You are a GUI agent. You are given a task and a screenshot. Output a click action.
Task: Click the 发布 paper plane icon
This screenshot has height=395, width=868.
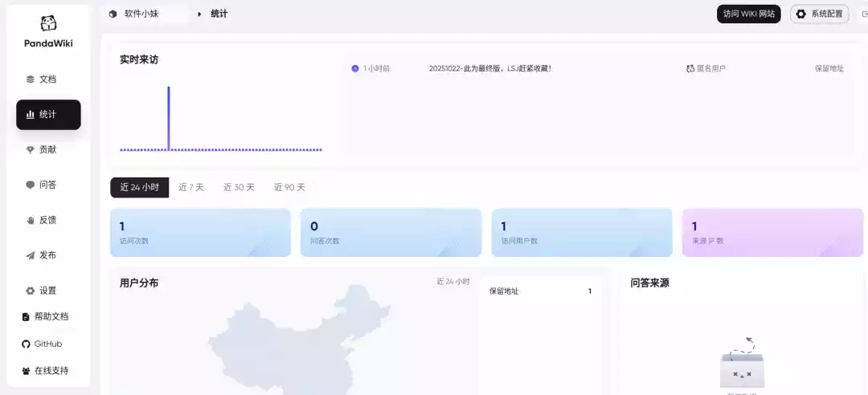(31, 255)
